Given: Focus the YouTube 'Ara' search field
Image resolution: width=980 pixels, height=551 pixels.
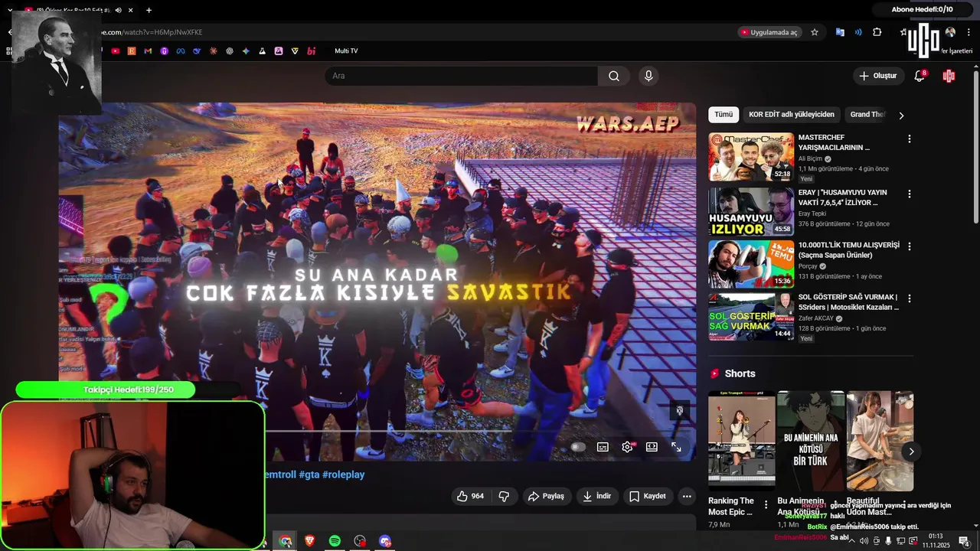Looking at the screenshot, I should (x=461, y=76).
